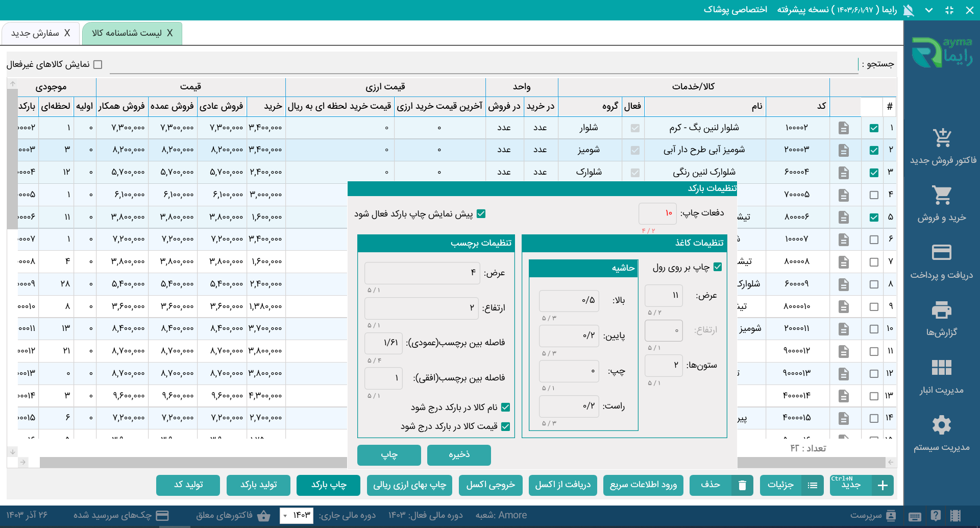Viewport: 980px width, 528px height.
Task: Toggle قیمت کالا در بارکد checkbox
Action: (506, 426)
